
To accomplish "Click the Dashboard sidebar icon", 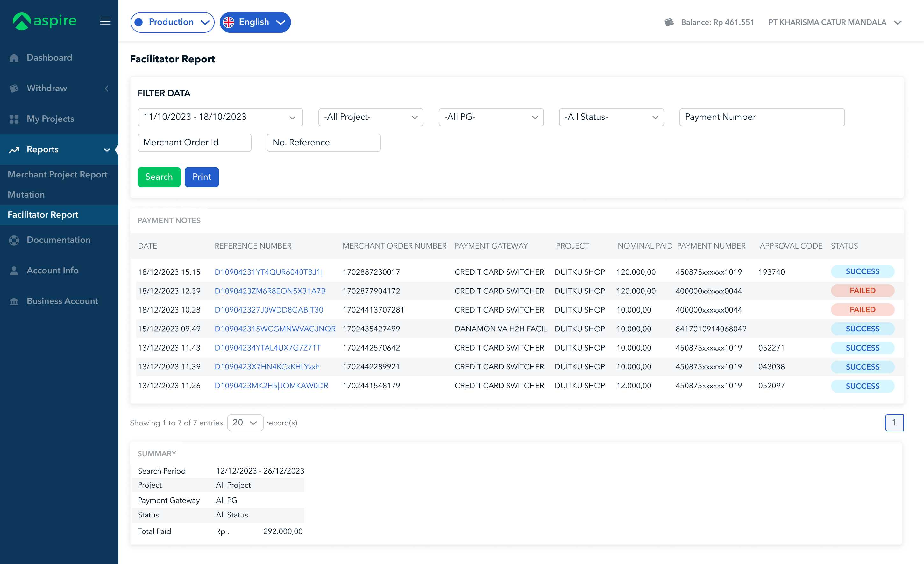I will (x=15, y=57).
